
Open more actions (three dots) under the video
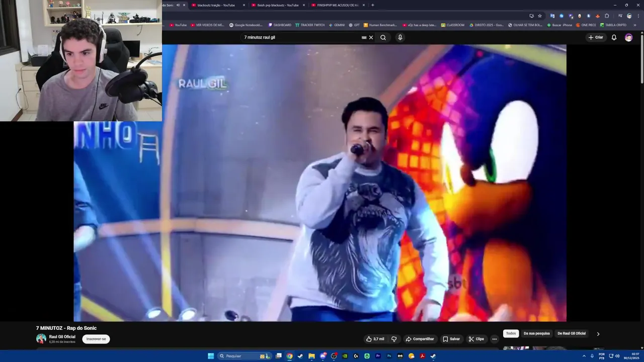[x=494, y=339]
